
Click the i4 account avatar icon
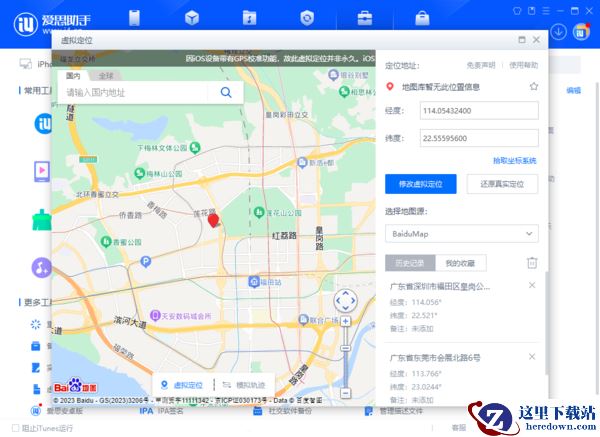pos(581,32)
